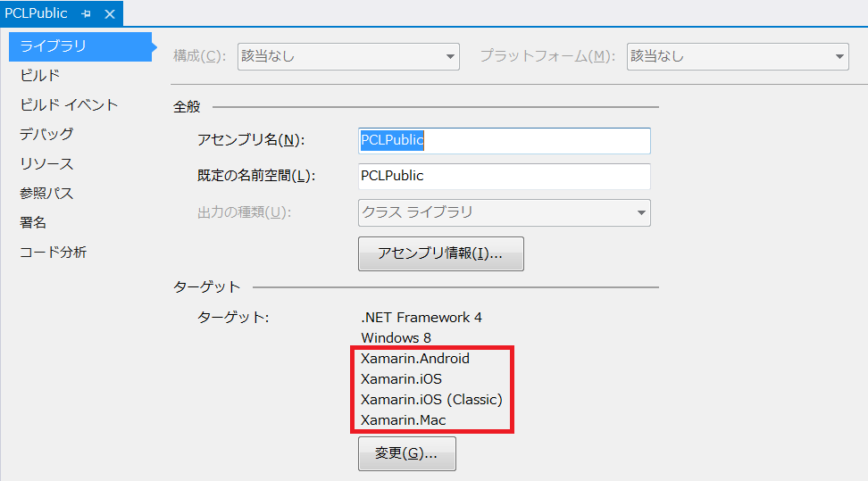This screenshot has width=868, height=481.
Task: Click the 変更 button under targets
Action: (x=406, y=453)
